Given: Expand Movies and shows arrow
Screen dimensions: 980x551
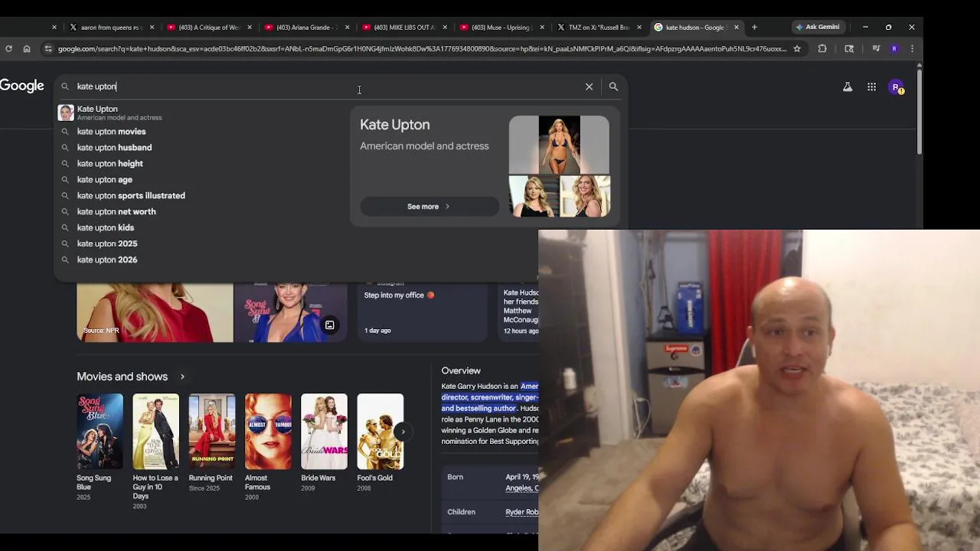Looking at the screenshot, I should [x=182, y=377].
